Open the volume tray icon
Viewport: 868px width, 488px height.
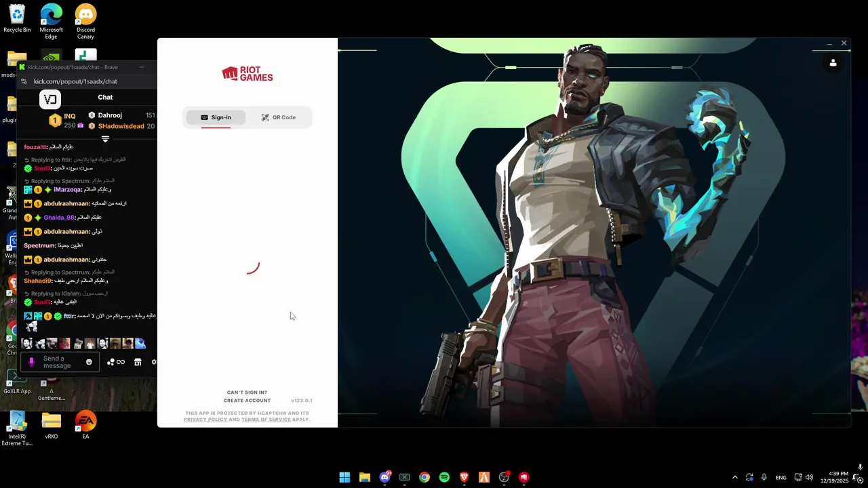point(809,477)
